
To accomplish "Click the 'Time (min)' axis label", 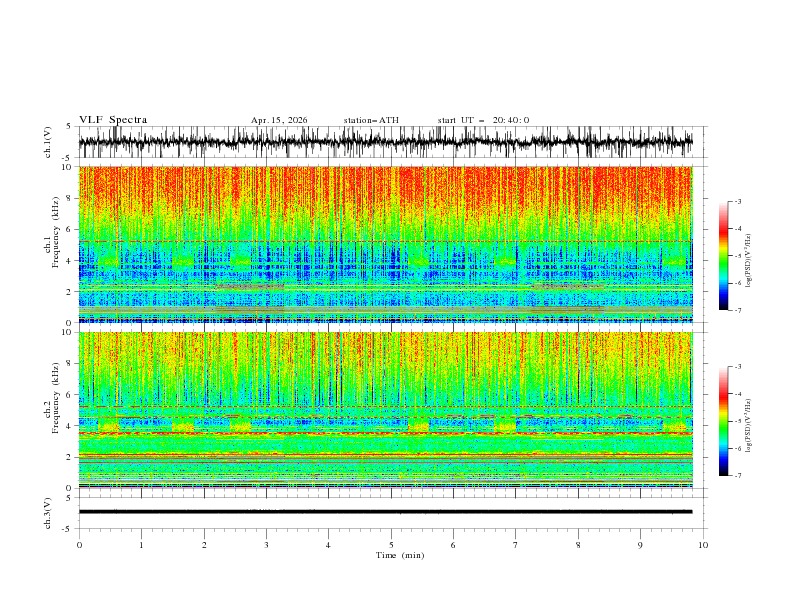I will tap(400, 555).
